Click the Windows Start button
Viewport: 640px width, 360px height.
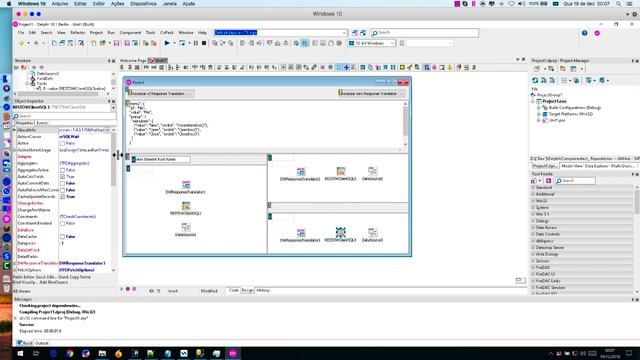click(20, 353)
